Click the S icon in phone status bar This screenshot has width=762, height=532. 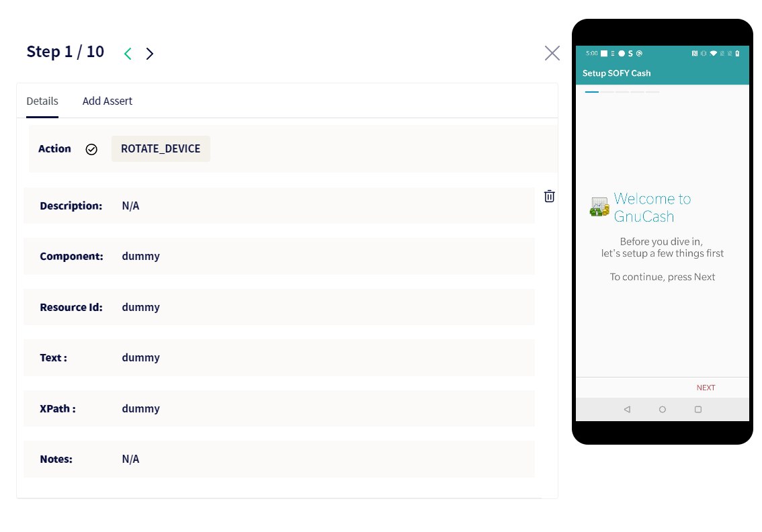click(x=630, y=54)
